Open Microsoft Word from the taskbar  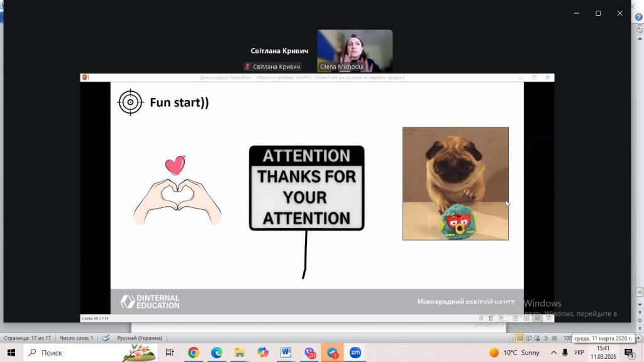[x=286, y=353]
